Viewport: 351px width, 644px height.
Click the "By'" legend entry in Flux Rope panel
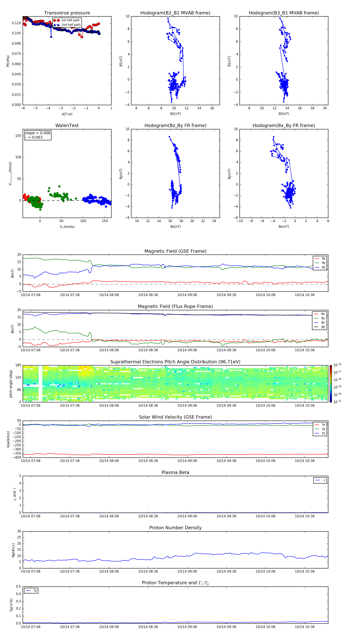point(320,318)
